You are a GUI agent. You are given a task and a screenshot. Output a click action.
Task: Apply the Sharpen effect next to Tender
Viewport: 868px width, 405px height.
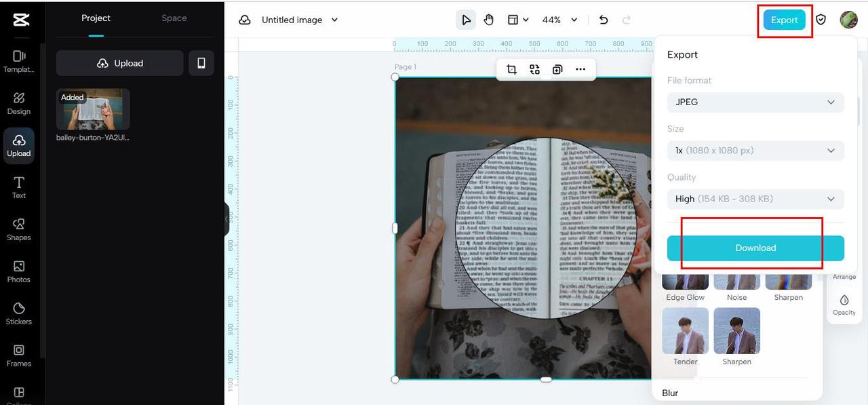pyautogui.click(x=736, y=336)
